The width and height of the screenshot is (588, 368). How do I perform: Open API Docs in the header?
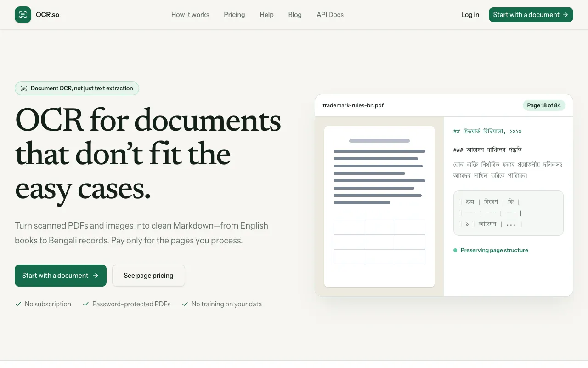point(330,15)
